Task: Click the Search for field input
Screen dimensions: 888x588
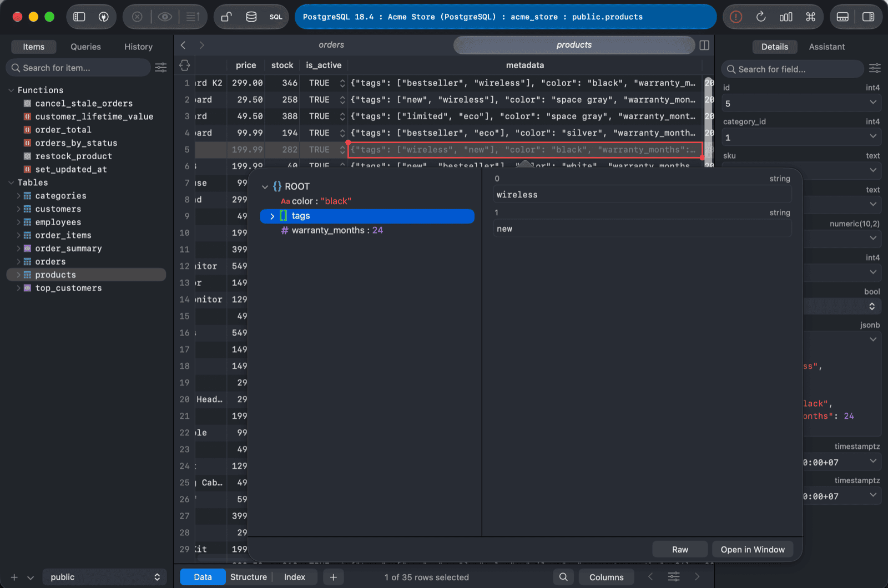Action: point(793,69)
